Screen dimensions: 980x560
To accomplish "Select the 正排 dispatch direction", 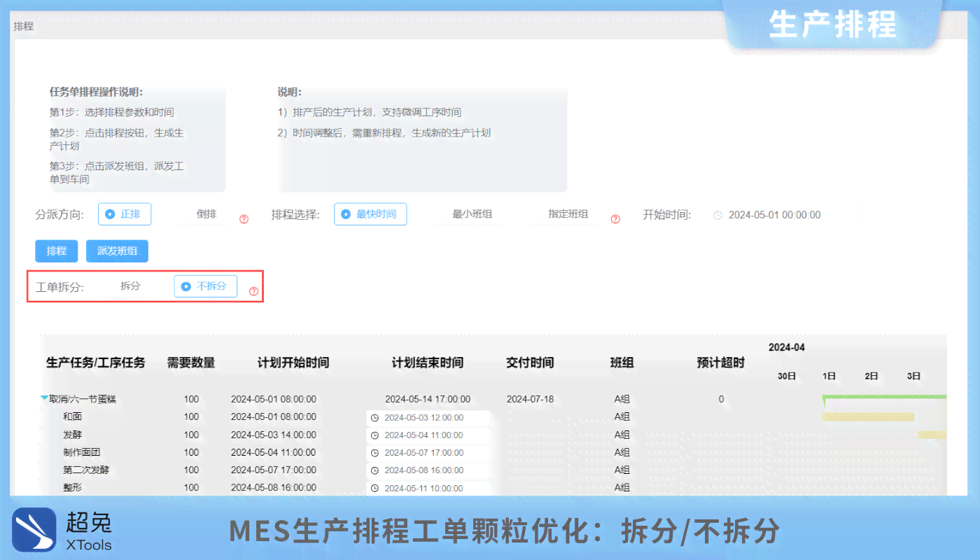I will (125, 214).
